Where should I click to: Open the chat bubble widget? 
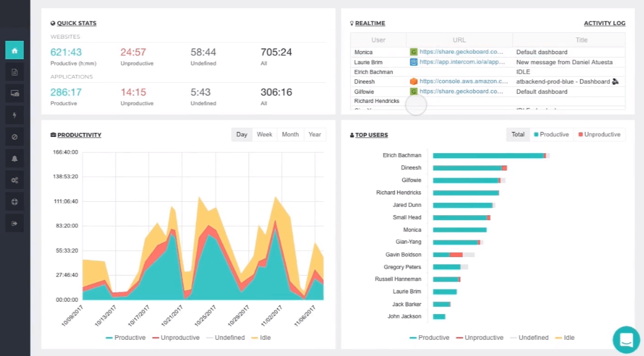tap(626, 340)
